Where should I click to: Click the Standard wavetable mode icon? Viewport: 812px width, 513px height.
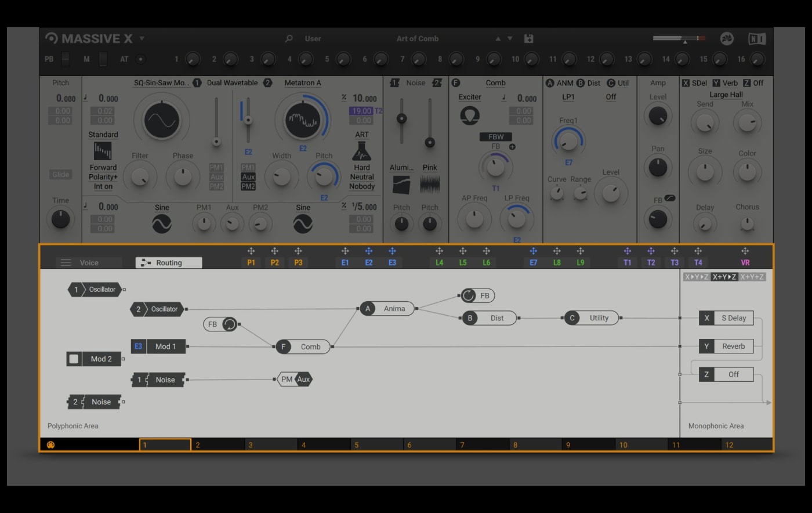(103, 151)
